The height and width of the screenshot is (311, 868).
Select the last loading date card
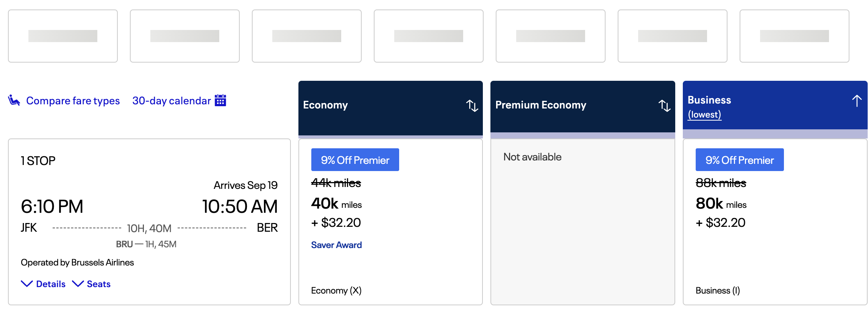click(x=794, y=36)
